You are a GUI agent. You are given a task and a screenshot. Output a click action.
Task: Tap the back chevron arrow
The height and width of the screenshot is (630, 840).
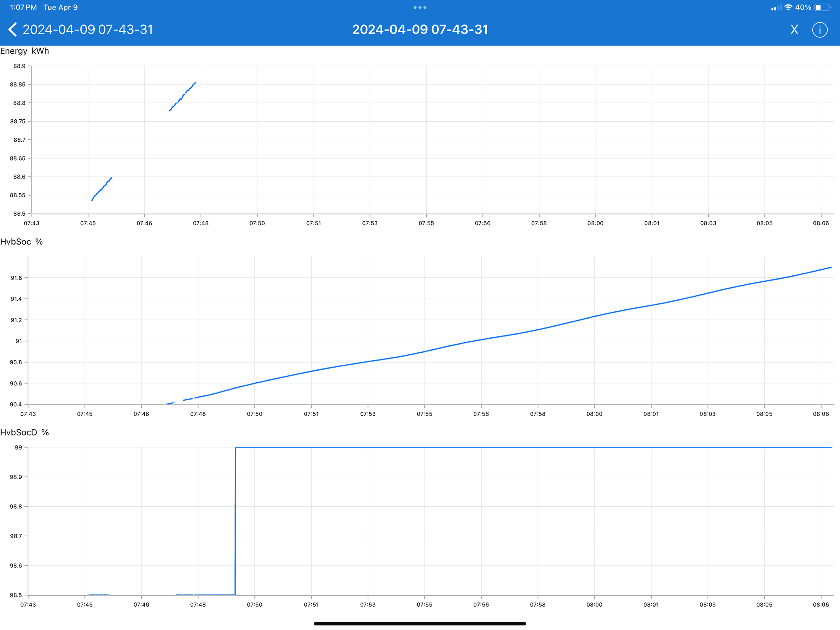pos(13,30)
